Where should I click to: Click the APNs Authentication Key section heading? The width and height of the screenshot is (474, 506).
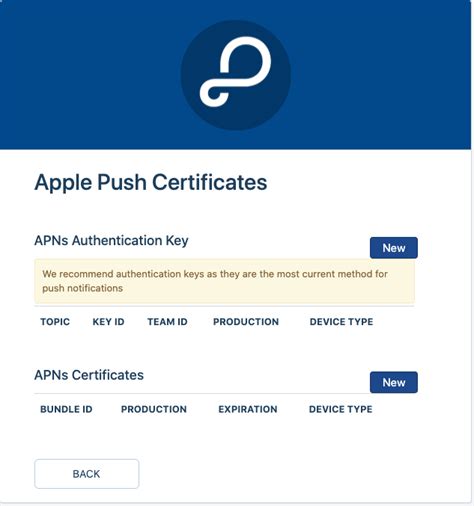point(111,240)
